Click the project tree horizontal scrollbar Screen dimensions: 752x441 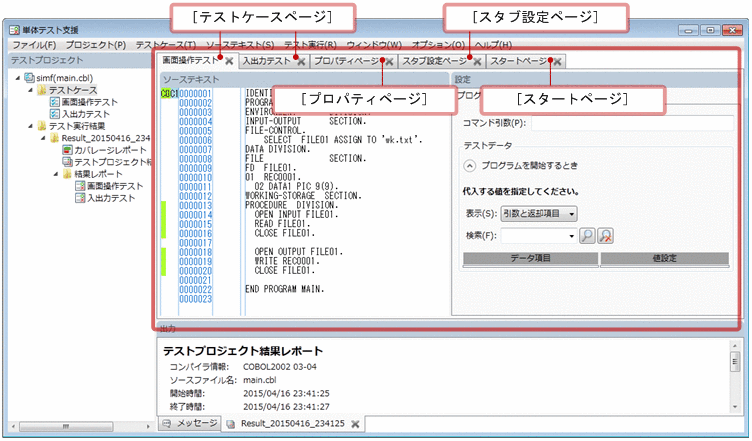(x=66, y=426)
